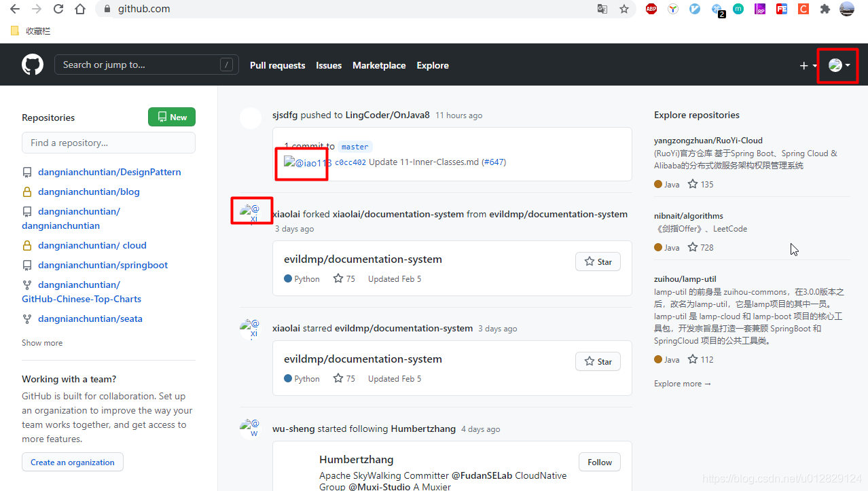Click the 728 star count on algorithms

click(701, 248)
